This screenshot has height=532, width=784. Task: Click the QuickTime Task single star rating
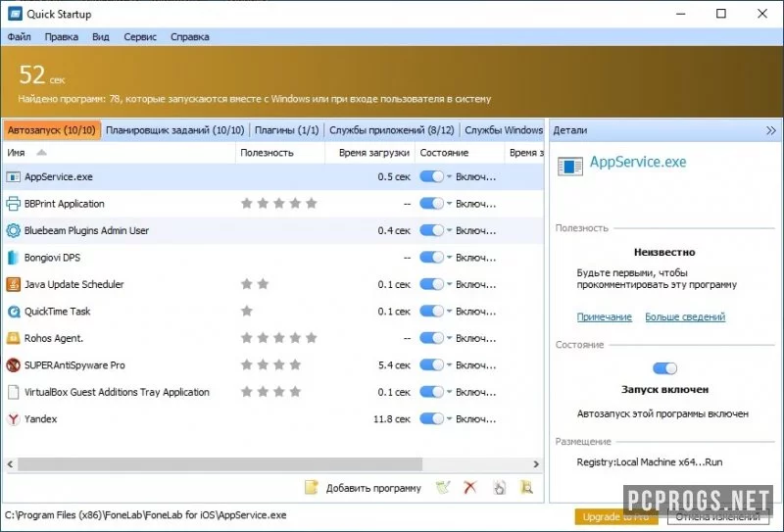coord(247,311)
